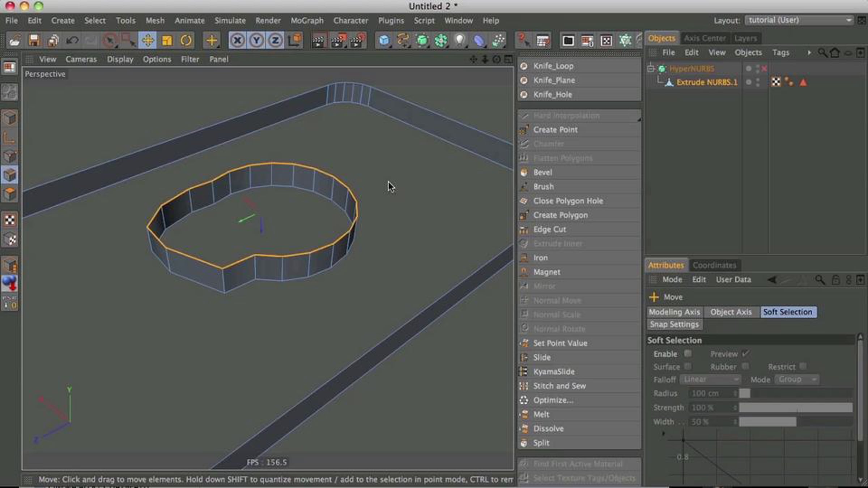This screenshot has width=868, height=488.
Task: Toggle the Z axis lock
Action: 275,40
